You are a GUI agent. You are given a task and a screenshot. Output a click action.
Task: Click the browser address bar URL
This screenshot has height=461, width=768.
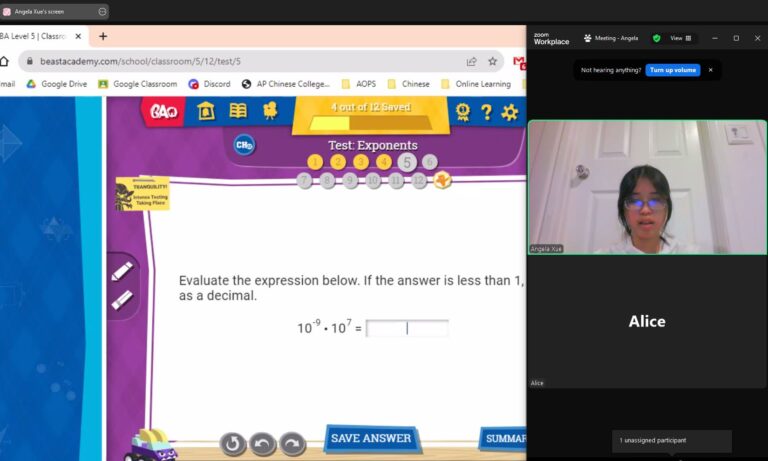pos(140,61)
